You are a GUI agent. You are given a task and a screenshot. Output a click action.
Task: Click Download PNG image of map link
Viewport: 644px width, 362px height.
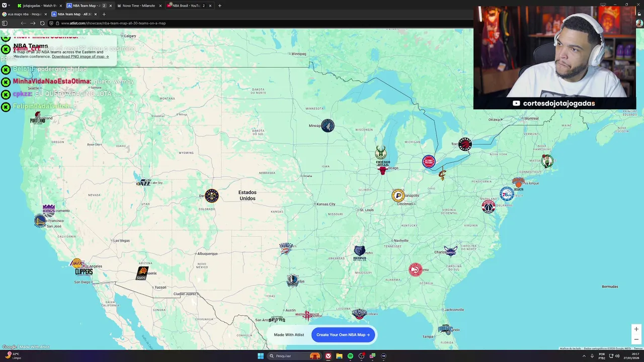coord(80,56)
